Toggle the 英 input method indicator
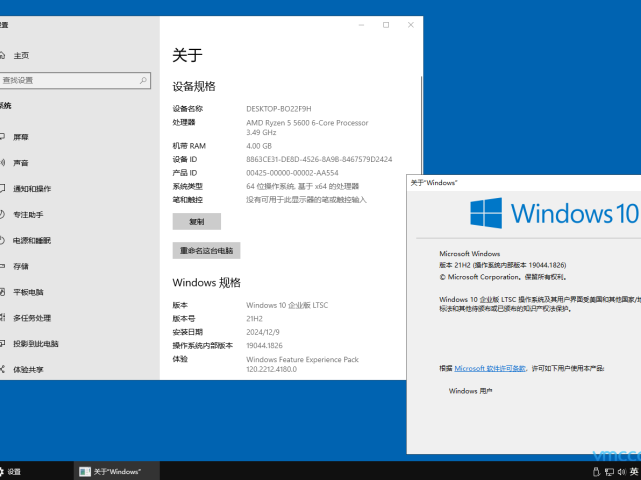This screenshot has height=480, width=641. [634, 471]
